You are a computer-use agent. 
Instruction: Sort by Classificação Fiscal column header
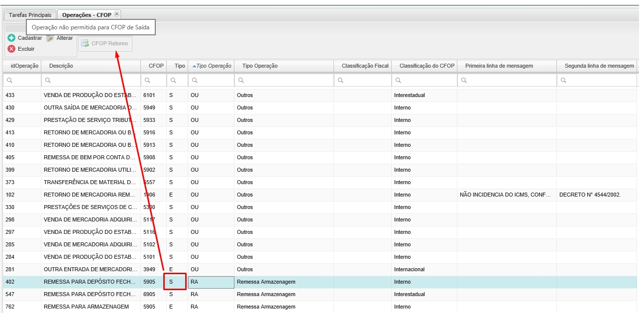pos(363,66)
